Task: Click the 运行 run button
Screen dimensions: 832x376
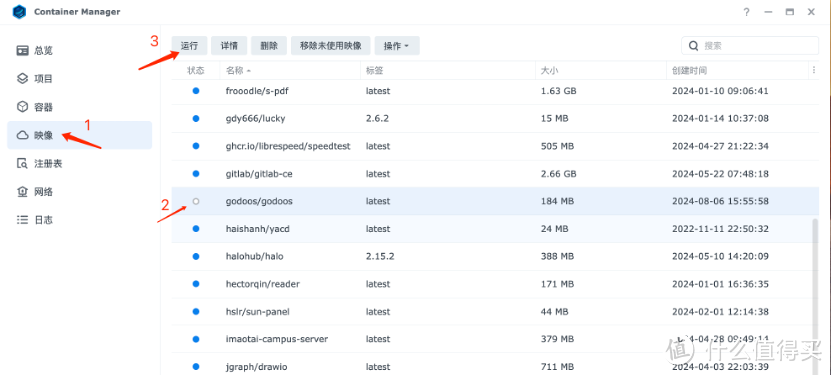Action: click(189, 46)
